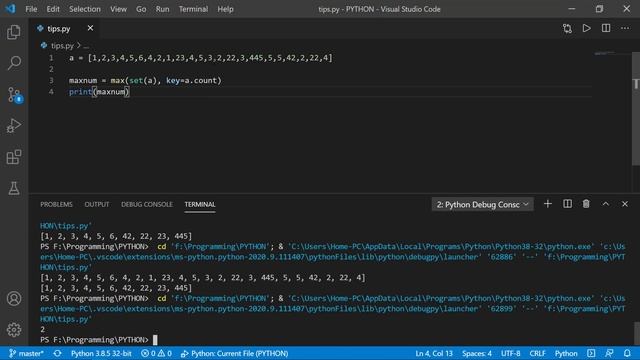Open the Accounts menu icon
The height and width of the screenshot is (360, 640).
(x=14, y=298)
